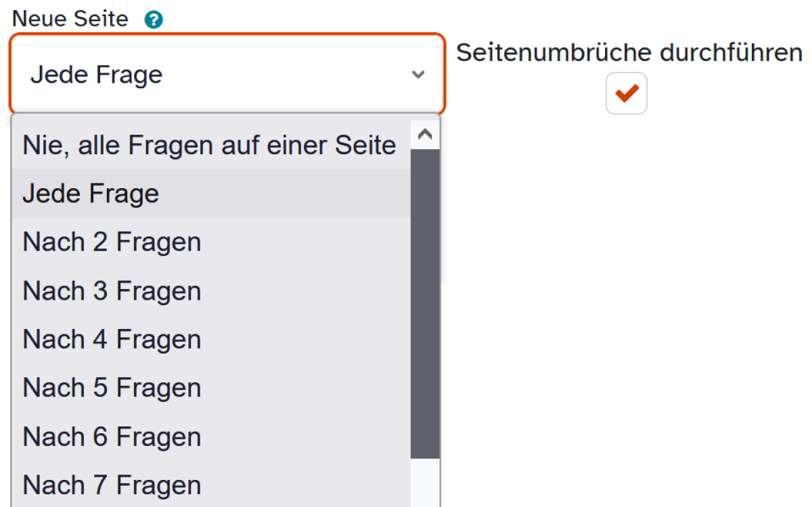The image size is (812, 507).
Task: Choose 'Nach 4 Fragen' entry
Action: pyautogui.click(x=211, y=340)
